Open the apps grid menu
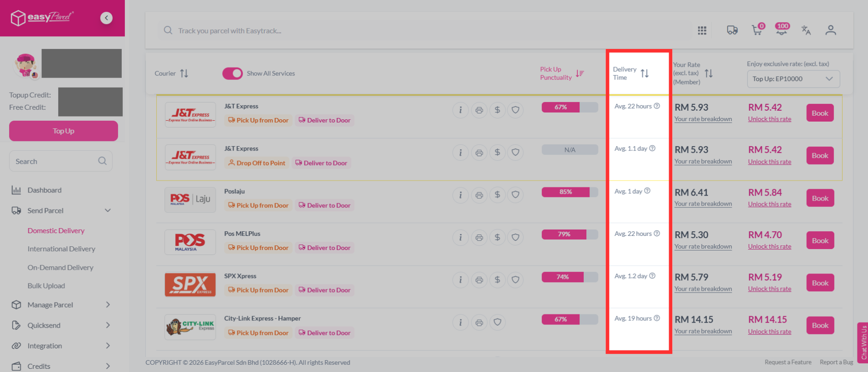 pos(702,30)
